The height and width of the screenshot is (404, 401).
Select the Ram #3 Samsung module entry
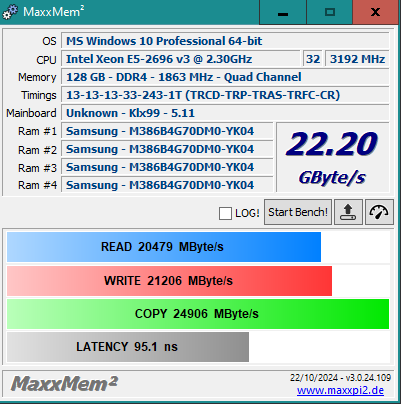click(167, 167)
